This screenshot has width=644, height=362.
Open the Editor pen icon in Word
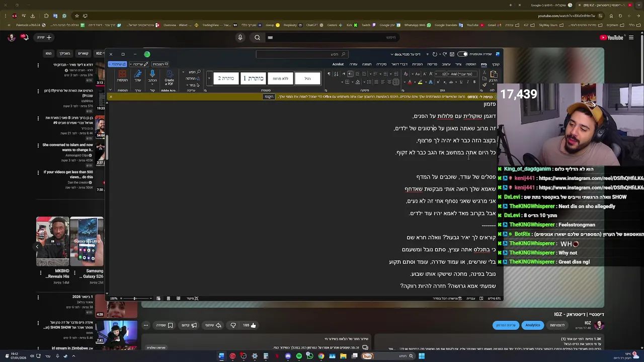point(138,75)
